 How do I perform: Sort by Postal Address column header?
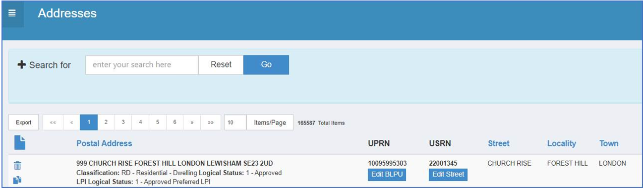(104, 143)
